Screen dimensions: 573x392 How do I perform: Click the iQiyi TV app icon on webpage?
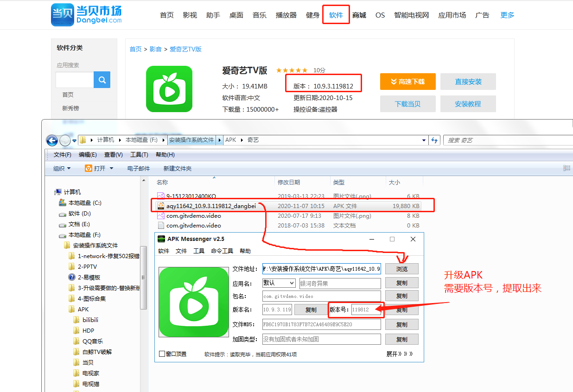tap(169, 89)
